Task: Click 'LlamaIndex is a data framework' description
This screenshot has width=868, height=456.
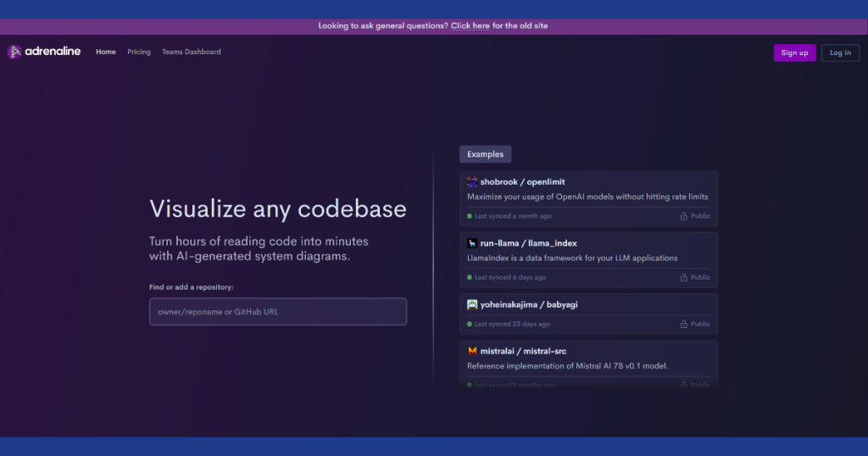Action: point(572,258)
